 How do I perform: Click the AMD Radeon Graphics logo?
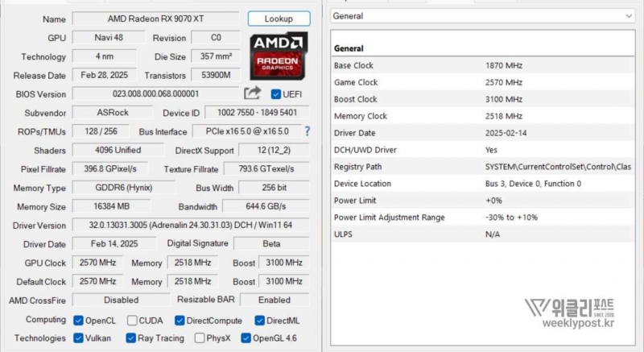[x=279, y=54]
